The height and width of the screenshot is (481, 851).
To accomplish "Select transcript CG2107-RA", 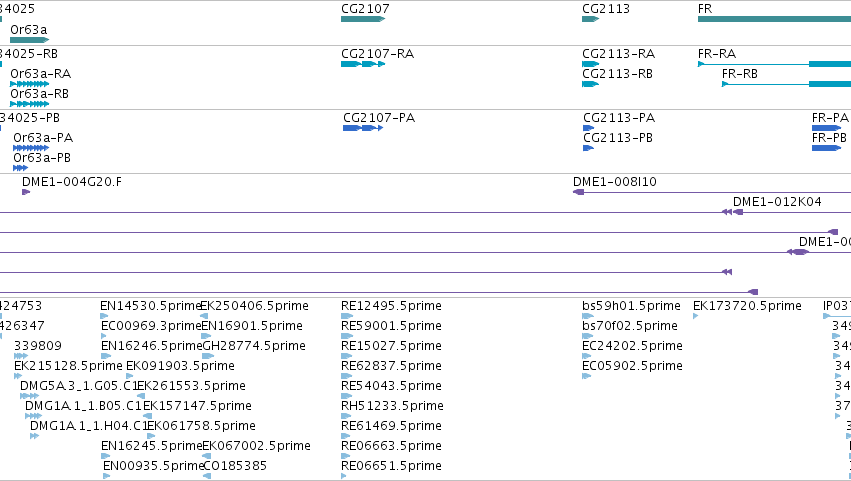I will (x=363, y=64).
